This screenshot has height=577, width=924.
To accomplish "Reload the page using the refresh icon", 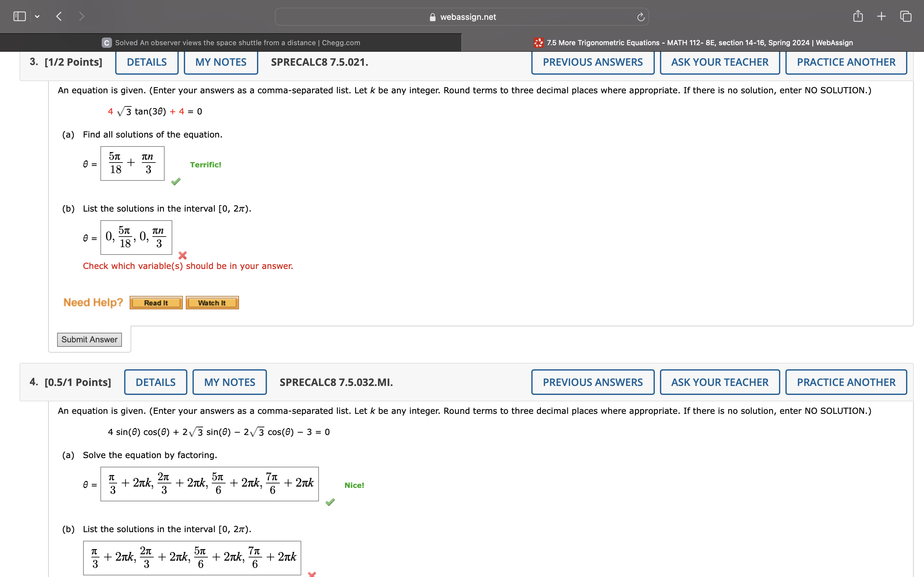I will pyautogui.click(x=641, y=17).
